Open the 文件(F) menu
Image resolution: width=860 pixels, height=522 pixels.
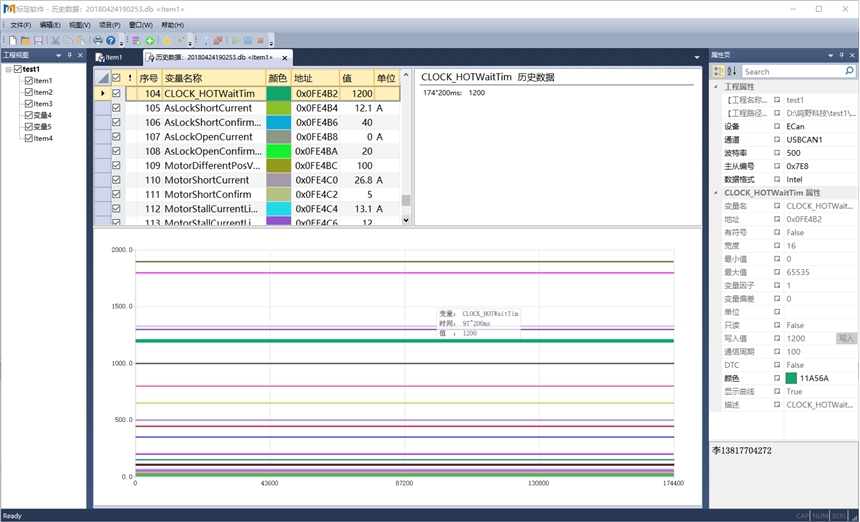20,25
